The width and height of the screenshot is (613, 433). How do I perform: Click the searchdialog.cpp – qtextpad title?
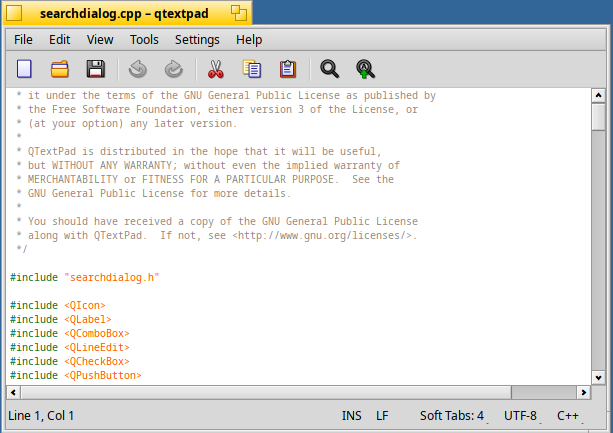tap(124, 13)
